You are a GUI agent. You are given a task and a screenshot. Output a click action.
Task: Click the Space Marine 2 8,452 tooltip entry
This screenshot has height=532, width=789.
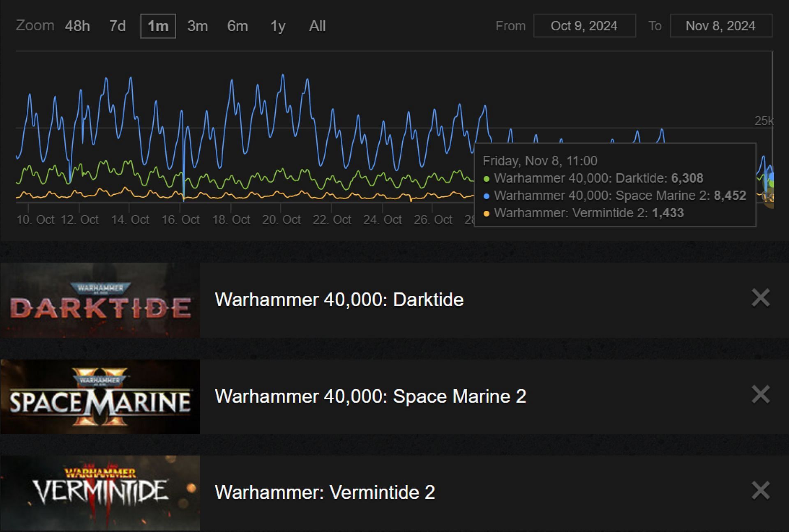coord(615,196)
